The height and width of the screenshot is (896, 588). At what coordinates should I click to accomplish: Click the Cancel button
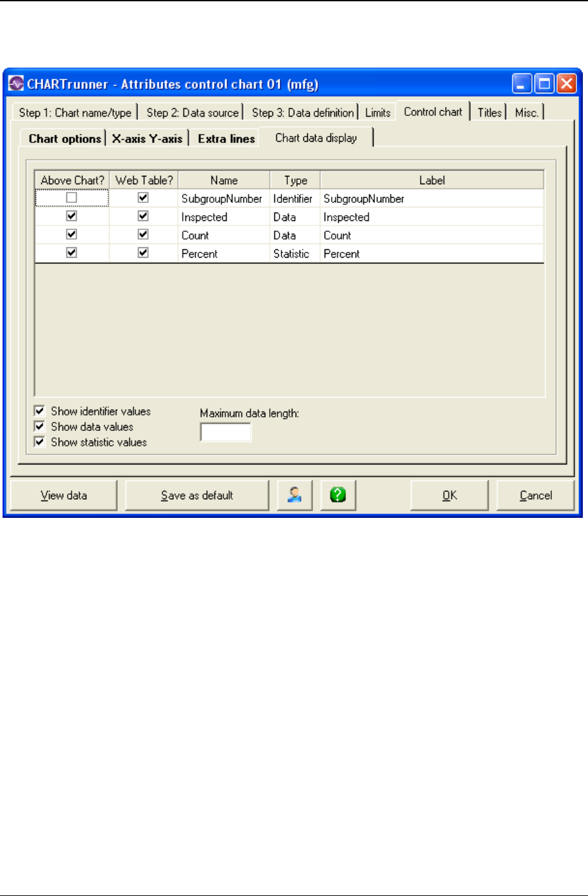[x=536, y=495]
